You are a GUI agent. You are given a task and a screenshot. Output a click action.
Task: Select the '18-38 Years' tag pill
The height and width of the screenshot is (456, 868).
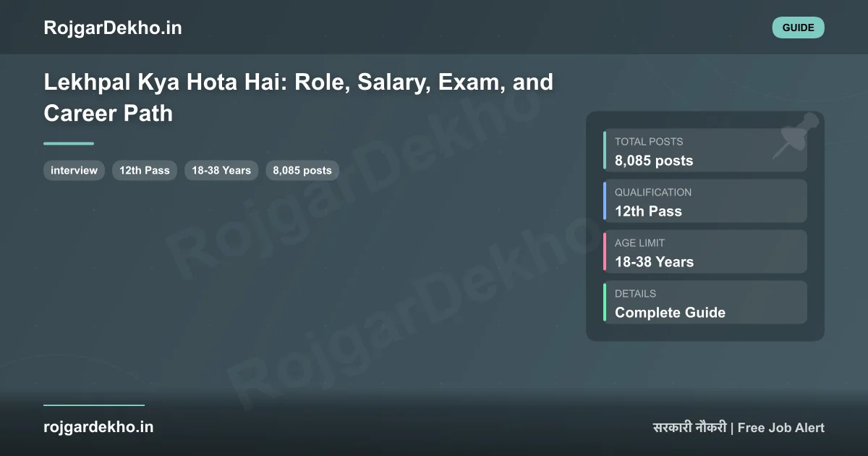221,171
